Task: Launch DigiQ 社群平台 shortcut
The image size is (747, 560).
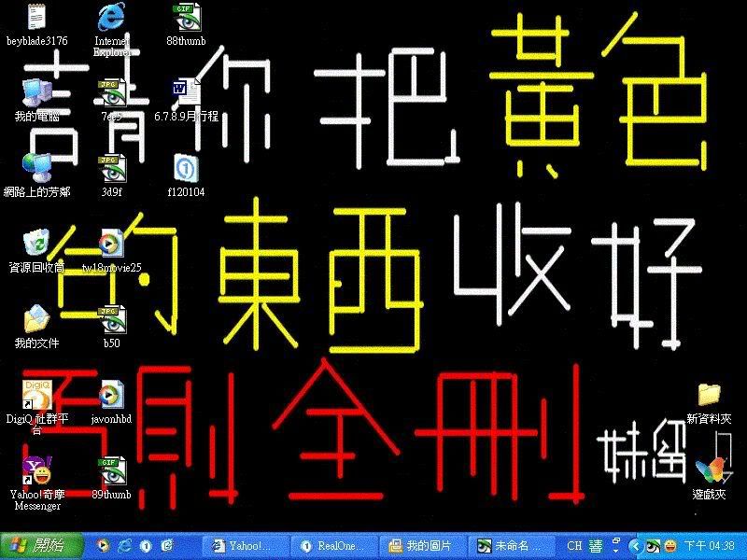Action: [36, 394]
